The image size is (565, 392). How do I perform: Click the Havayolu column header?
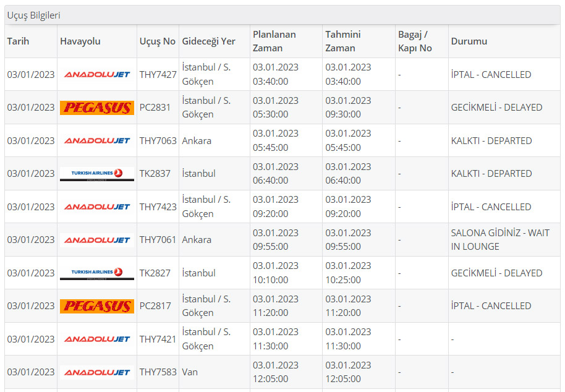tap(80, 41)
